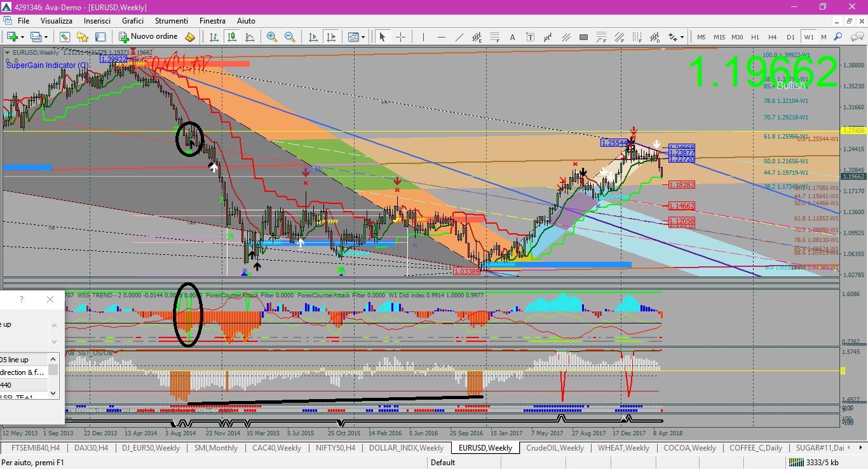This screenshot has width=868, height=469.
Task: Open the templates icon
Action: point(353,37)
